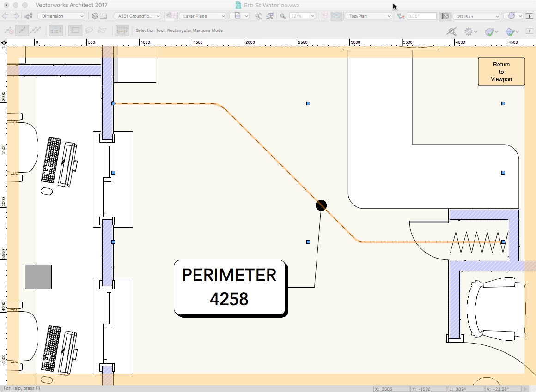
Task: Click the gear settings icon on the right toolbar
Action: coord(468,31)
